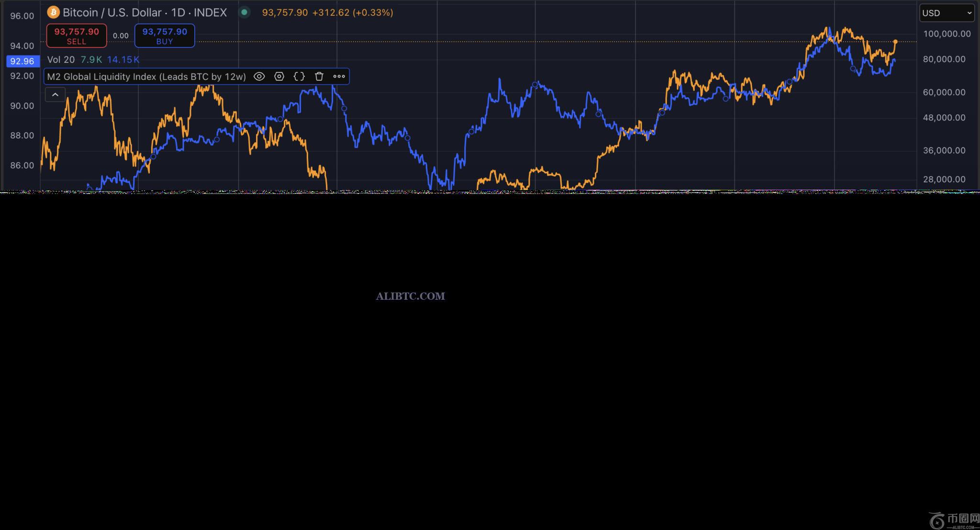Select the Vol 20 indicator legend
Image resolution: width=980 pixels, height=530 pixels.
click(61, 59)
